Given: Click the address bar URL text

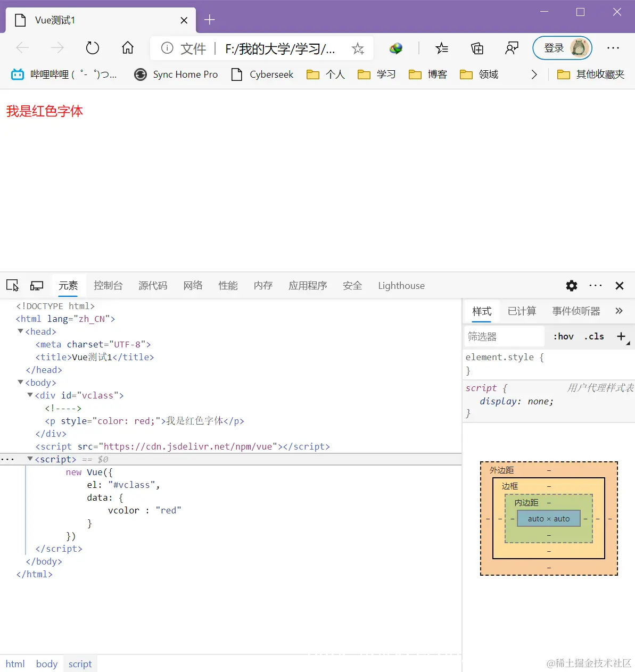Looking at the screenshot, I should tap(280, 49).
